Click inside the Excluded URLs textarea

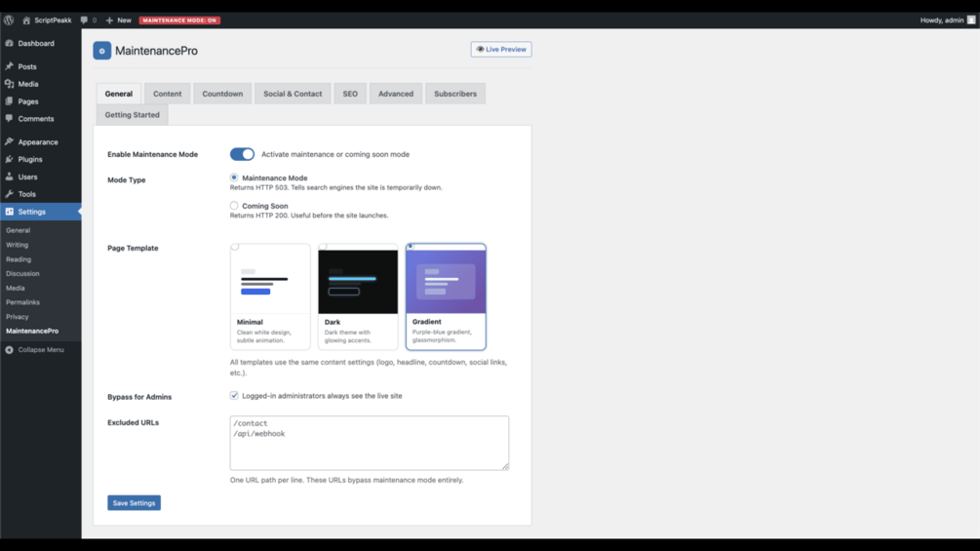click(370, 443)
